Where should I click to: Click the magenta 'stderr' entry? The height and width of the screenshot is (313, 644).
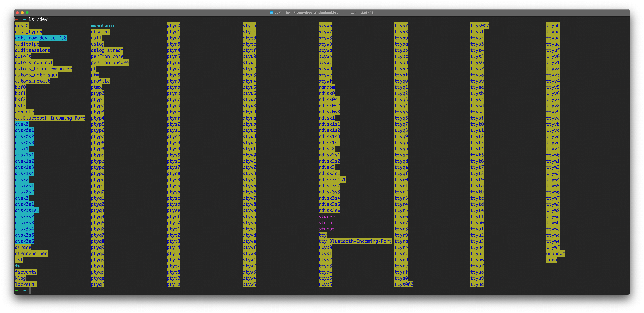(x=326, y=217)
